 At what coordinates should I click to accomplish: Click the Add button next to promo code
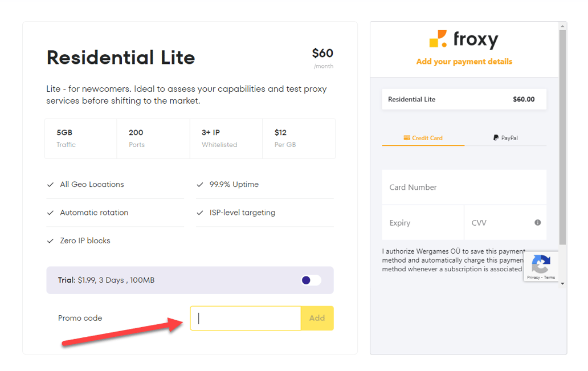[x=317, y=318]
